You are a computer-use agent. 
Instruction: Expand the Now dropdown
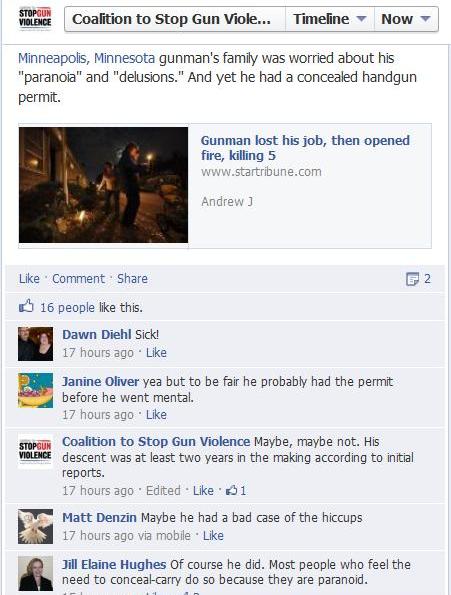pos(406,19)
